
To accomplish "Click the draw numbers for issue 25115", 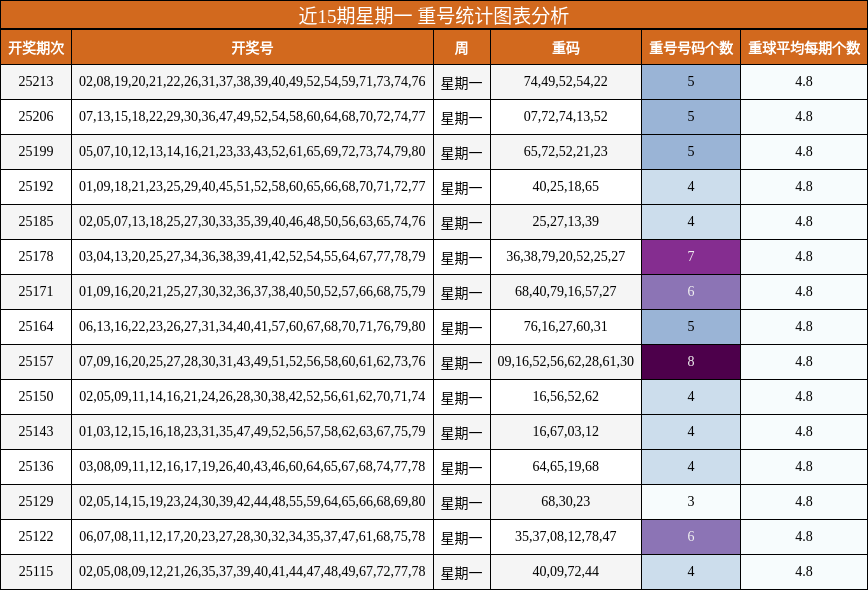I will point(252,571).
